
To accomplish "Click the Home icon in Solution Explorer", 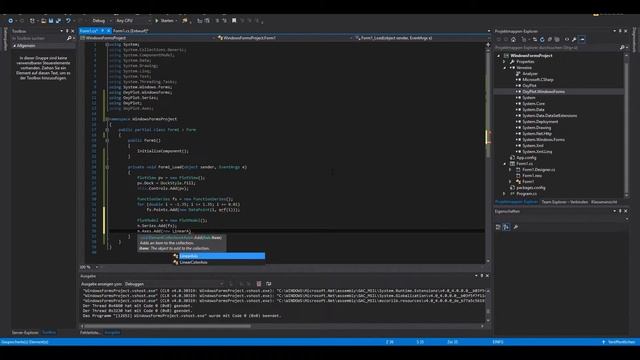I will (x=513, y=40).
